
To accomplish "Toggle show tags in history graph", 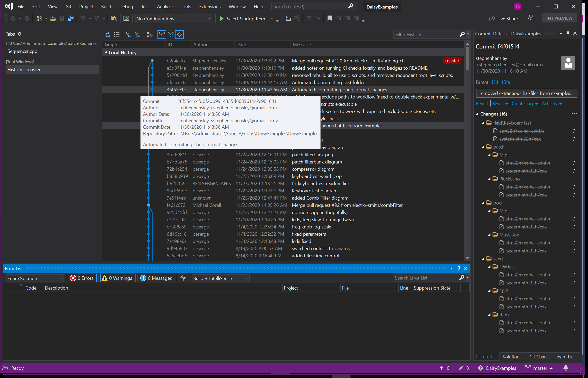I will click(179, 34).
